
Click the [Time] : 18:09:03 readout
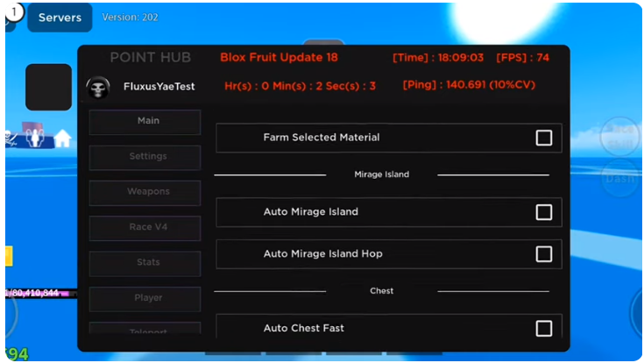438,58
